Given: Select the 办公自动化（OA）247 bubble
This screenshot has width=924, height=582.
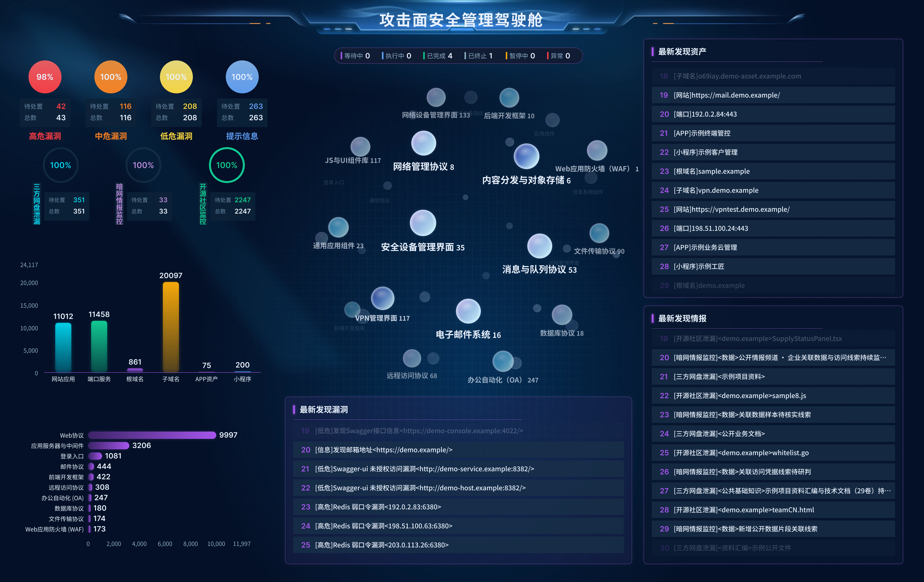Looking at the screenshot, I should pyautogui.click(x=503, y=361).
